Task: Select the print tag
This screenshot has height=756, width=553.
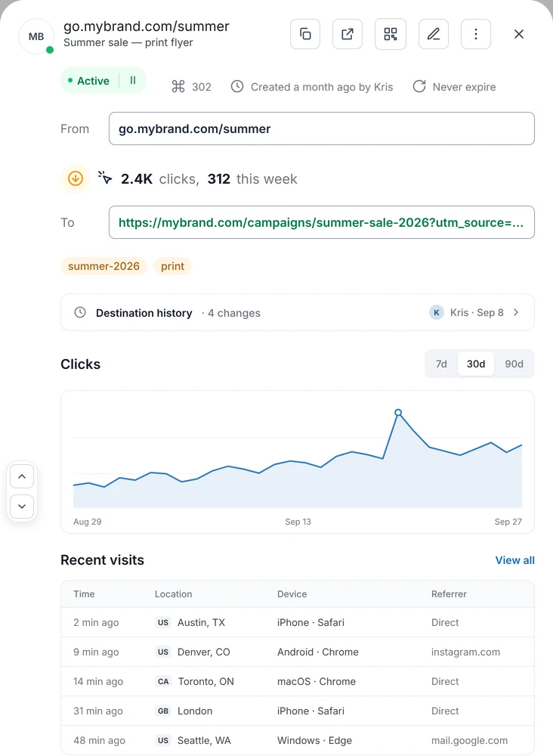Action: pyautogui.click(x=172, y=266)
